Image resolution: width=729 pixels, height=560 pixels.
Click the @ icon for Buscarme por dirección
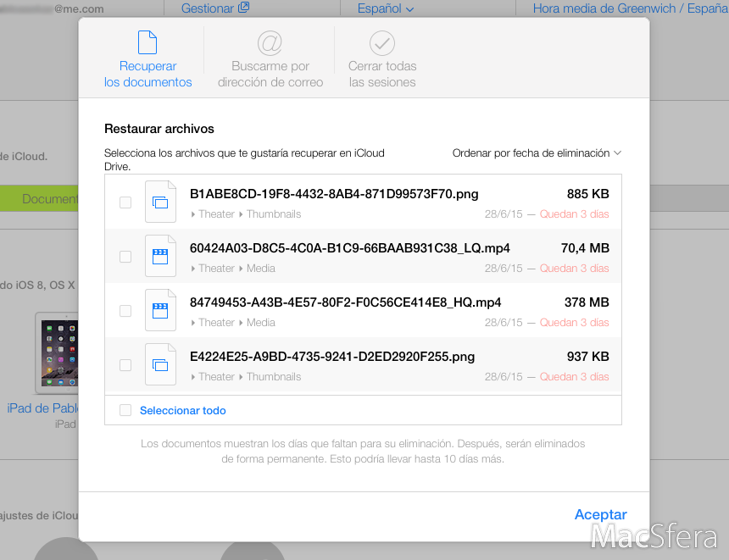pyautogui.click(x=270, y=42)
